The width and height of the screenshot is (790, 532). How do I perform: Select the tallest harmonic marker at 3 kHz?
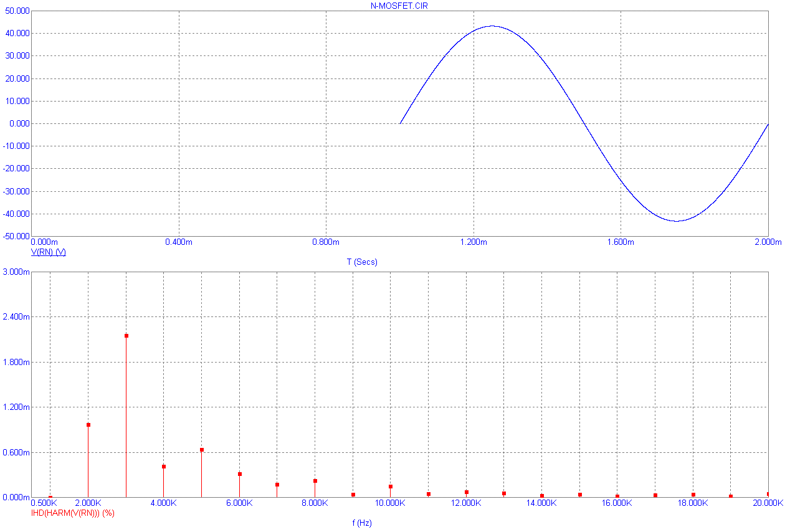(126, 336)
